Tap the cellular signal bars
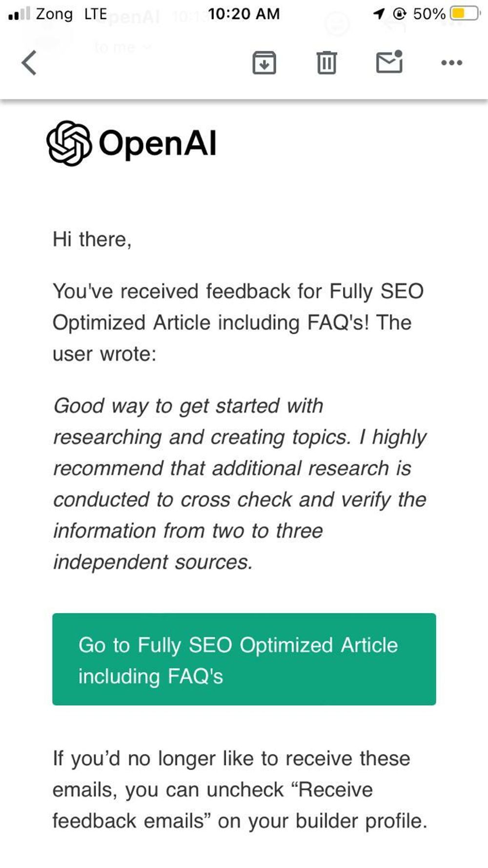This screenshot has height=868, width=488. [x=19, y=14]
